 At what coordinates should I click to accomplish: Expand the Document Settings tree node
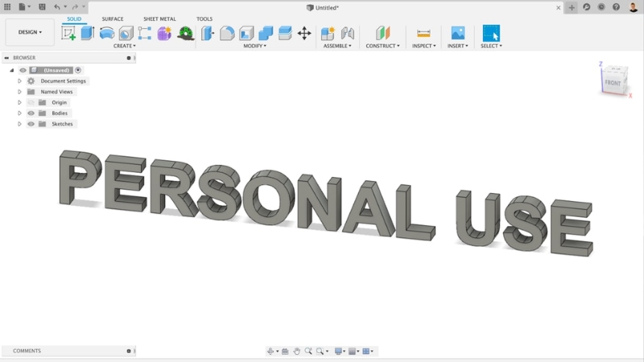[20, 81]
